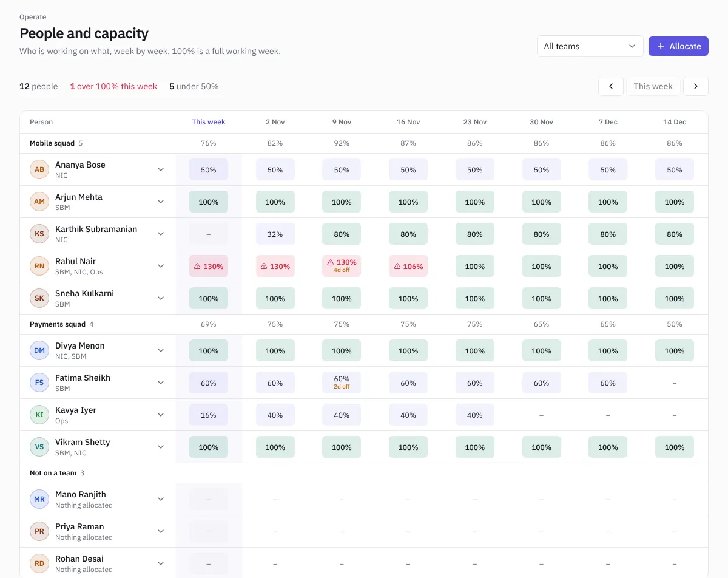Click the Payments squad group row
The width and height of the screenshot is (728, 578).
pos(364,324)
